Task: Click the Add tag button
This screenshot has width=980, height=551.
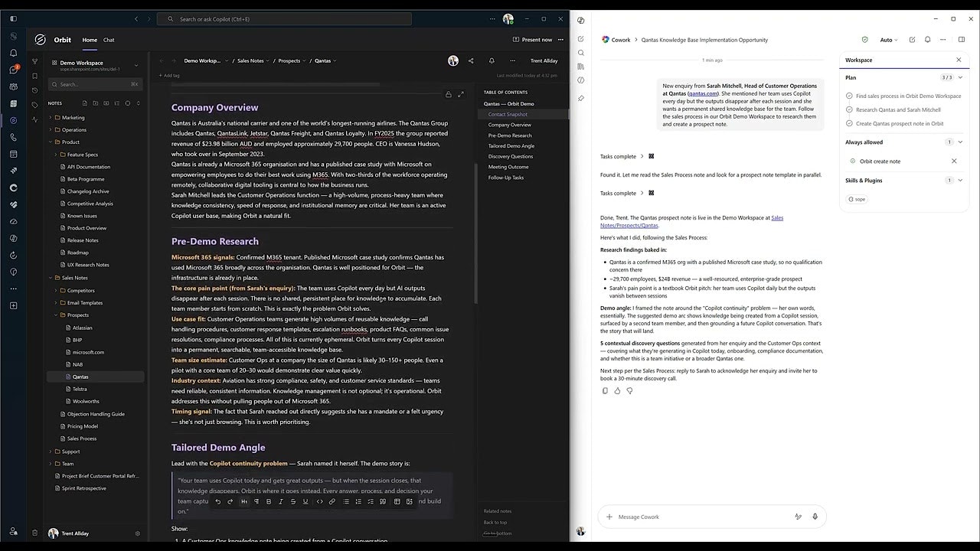Action: (169, 76)
